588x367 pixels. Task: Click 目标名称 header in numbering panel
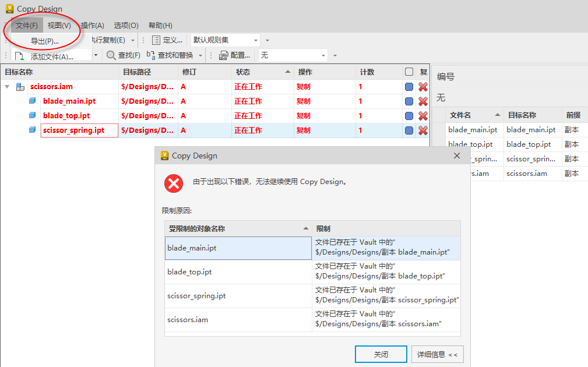click(x=533, y=115)
